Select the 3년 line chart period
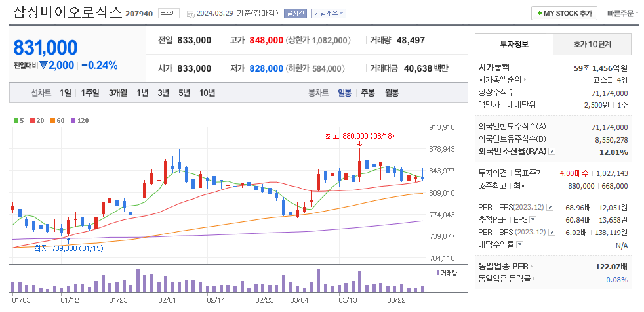 [x=163, y=93]
